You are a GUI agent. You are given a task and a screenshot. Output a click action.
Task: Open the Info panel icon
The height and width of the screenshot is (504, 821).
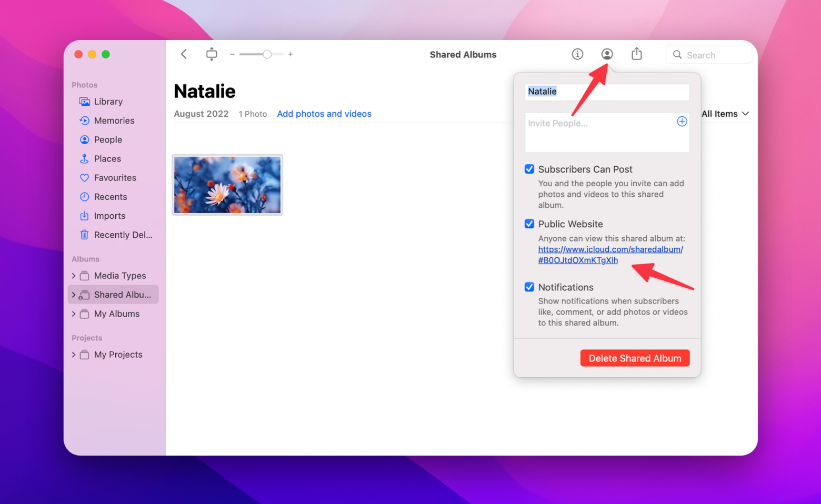577,54
